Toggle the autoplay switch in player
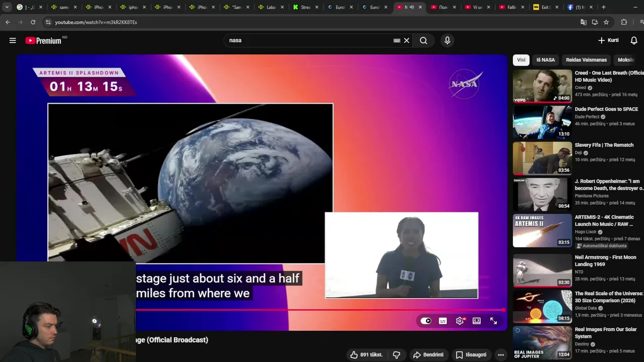This screenshot has width=644, height=362. (x=426, y=321)
